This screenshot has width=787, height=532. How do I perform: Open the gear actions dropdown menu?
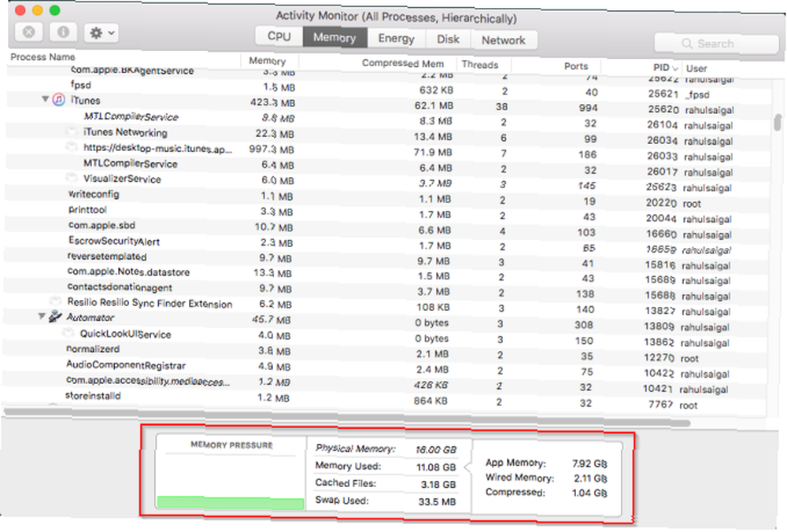coord(102,33)
